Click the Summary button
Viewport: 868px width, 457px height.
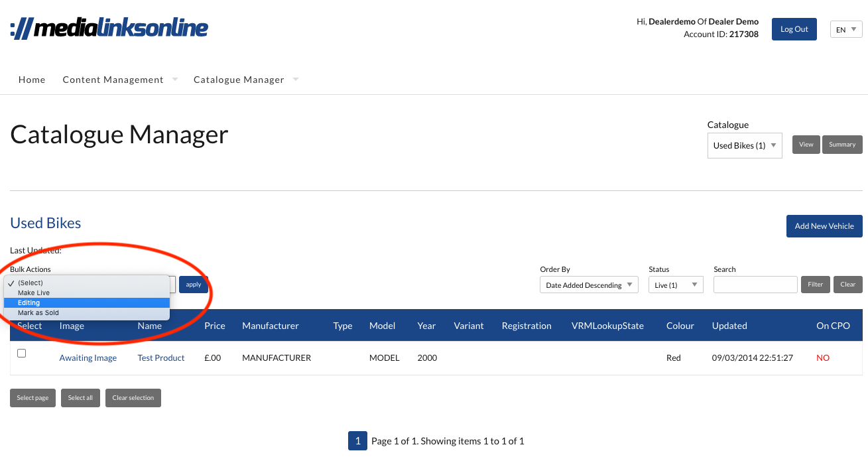[x=842, y=145]
